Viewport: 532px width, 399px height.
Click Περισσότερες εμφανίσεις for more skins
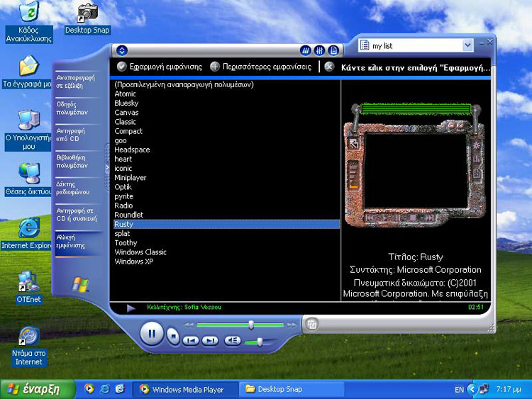pyautogui.click(x=260, y=67)
